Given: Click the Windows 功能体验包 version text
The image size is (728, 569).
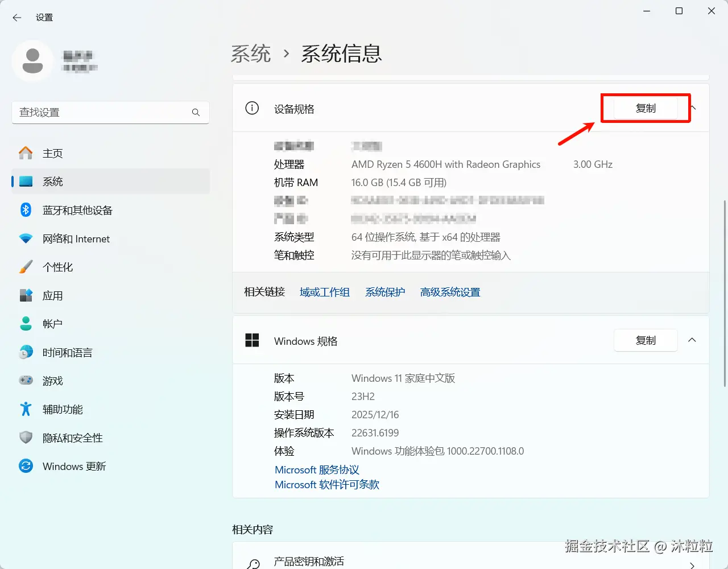Looking at the screenshot, I should click(x=438, y=451).
